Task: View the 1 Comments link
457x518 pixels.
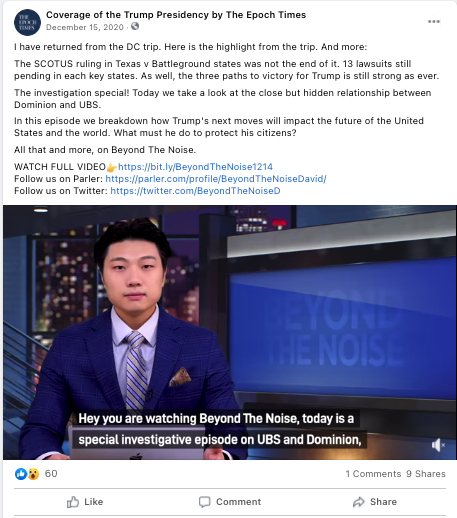Action: pos(373,474)
